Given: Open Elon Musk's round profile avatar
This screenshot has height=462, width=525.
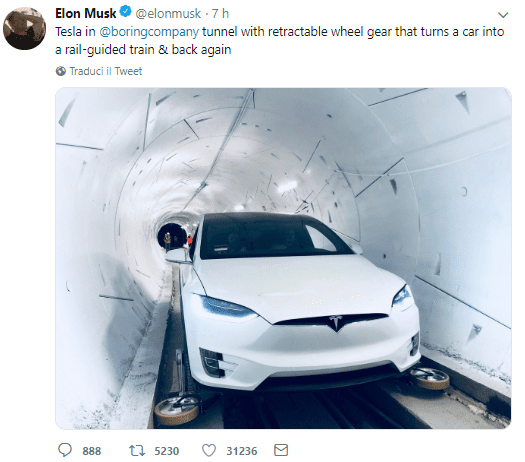Looking at the screenshot, I should pyautogui.click(x=24, y=28).
